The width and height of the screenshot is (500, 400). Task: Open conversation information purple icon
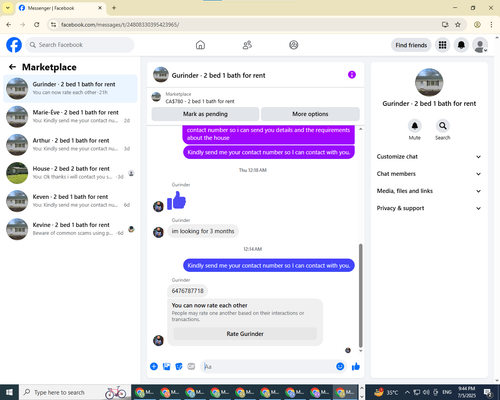[352, 75]
